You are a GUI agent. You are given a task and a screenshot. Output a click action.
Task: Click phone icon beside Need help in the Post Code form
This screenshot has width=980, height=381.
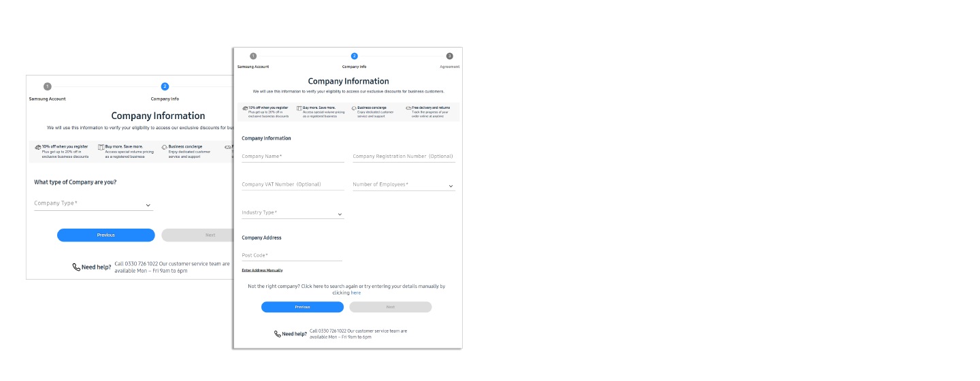click(x=278, y=334)
